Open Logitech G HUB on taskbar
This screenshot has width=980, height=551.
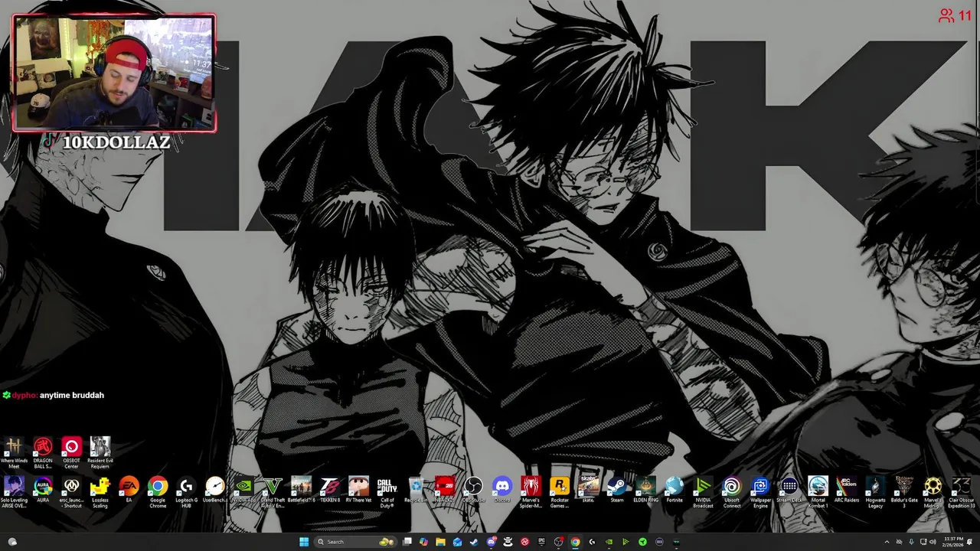point(592,542)
